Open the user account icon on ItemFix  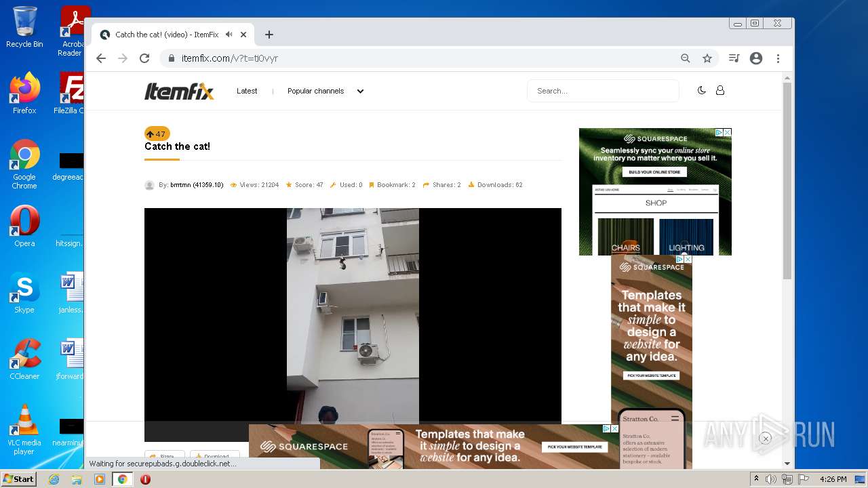[720, 90]
